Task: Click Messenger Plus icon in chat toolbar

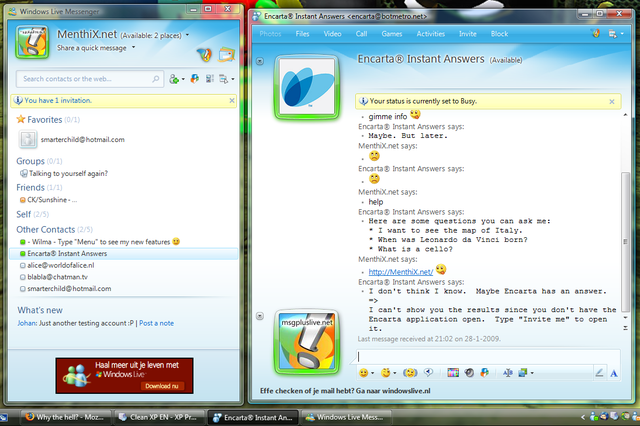Action: tap(596, 33)
